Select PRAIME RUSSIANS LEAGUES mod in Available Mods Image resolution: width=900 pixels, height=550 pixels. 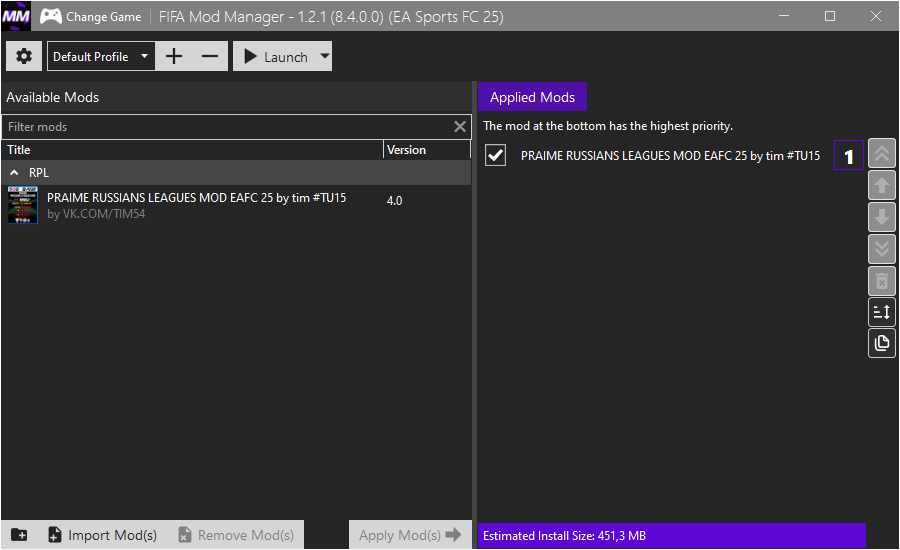point(236,205)
